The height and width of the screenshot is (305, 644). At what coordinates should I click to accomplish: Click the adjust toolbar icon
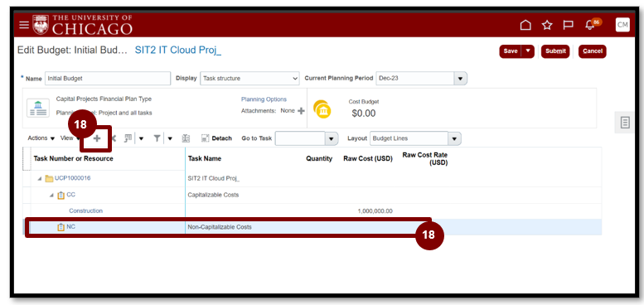128,138
